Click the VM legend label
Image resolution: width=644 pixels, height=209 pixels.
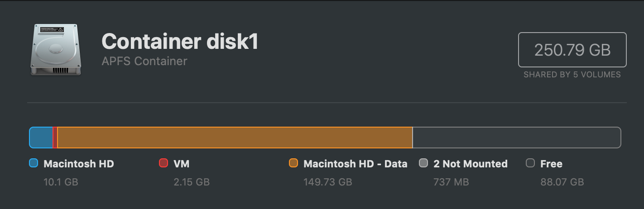click(181, 164)
